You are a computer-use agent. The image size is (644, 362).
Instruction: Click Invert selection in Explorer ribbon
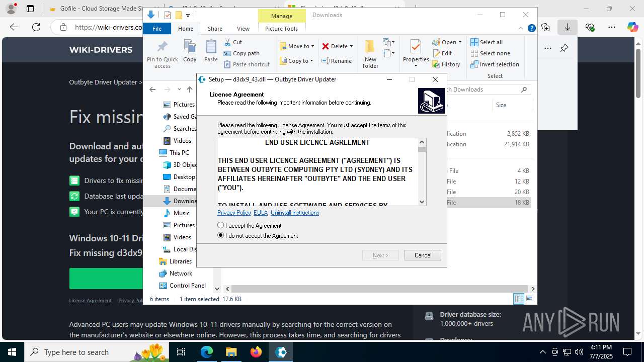coord(495,64)
